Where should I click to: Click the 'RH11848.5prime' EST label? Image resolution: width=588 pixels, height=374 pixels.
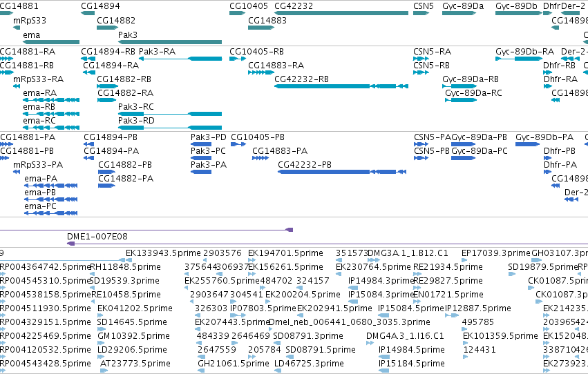126,267
